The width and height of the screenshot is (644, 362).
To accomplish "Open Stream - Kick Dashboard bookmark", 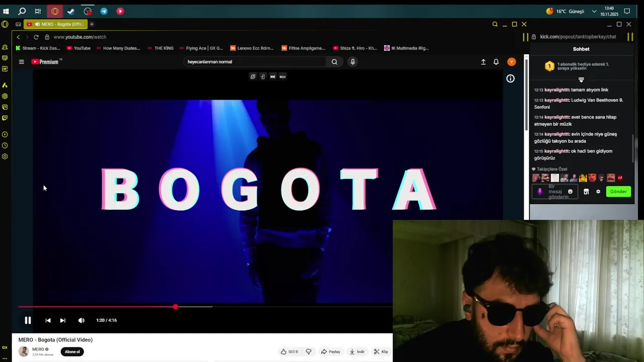I will point(38,48).
